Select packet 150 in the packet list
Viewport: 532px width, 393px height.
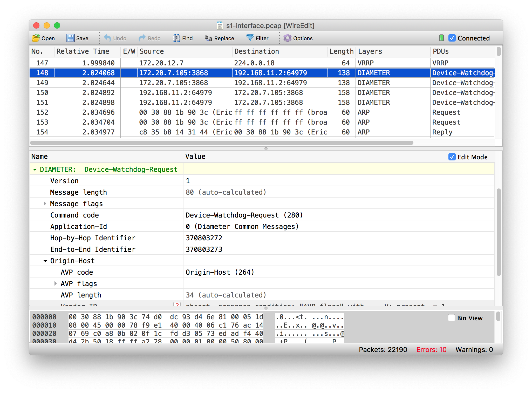pyautogui.click(x=182, y=92)
